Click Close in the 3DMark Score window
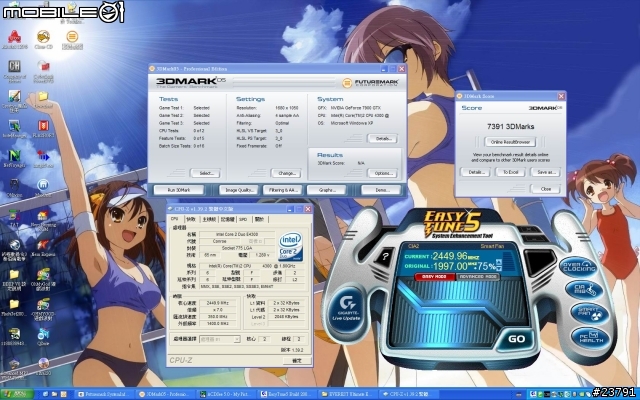 click(x=545, y=189)
